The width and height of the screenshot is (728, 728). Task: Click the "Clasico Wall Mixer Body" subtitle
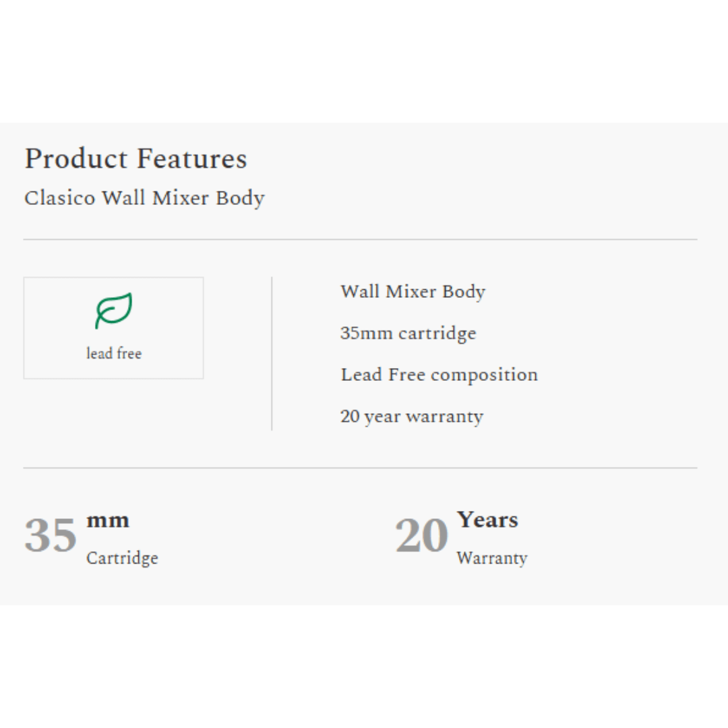[144, 198]
